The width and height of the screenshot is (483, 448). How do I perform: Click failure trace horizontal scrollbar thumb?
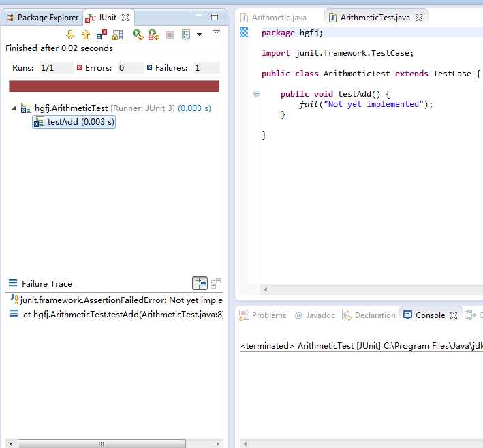point(102,444)
